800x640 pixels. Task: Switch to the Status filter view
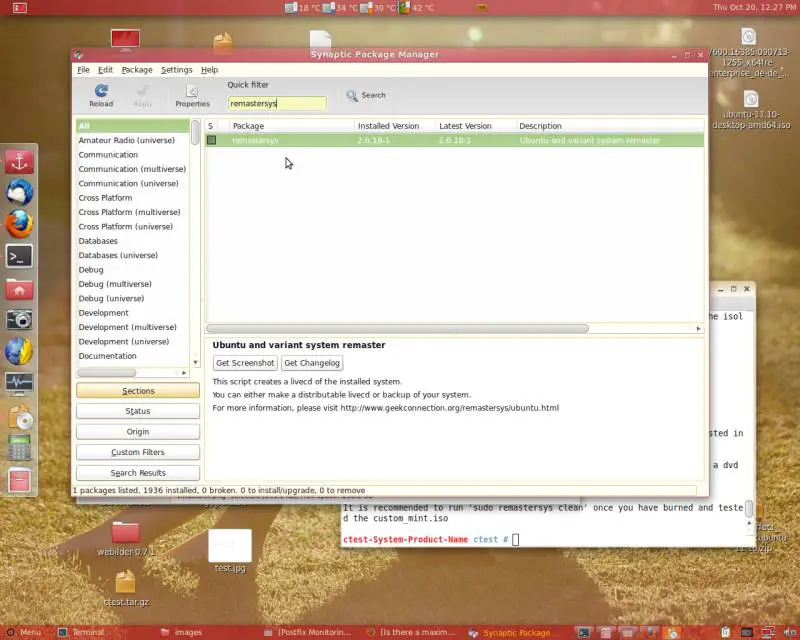138,411
